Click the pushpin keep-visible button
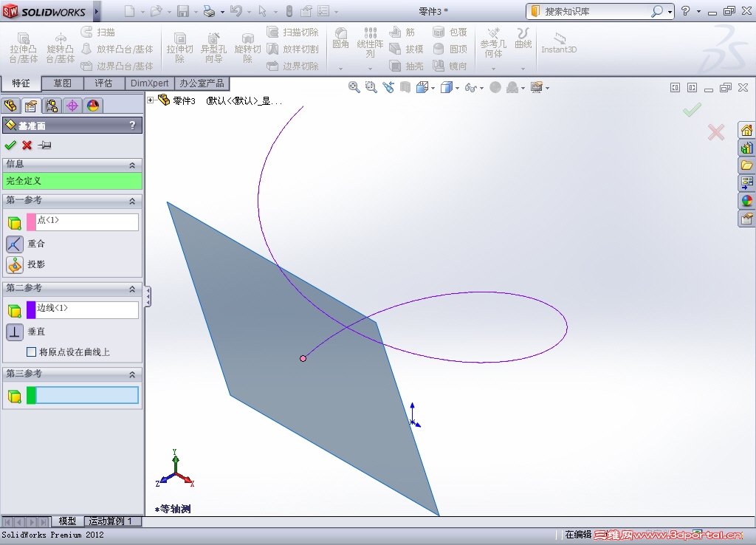Viewport: 756px width, 545px height. point(45,145)
